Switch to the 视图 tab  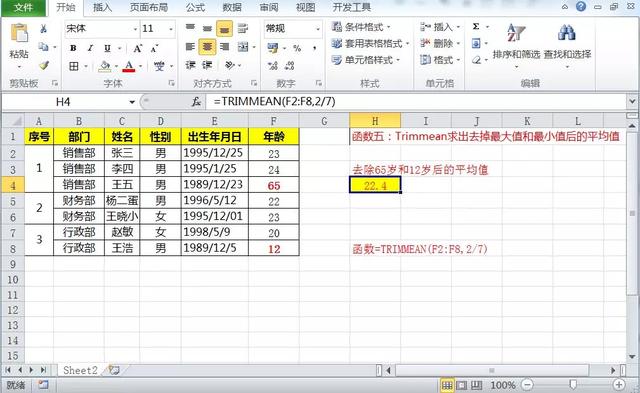pos(305,8)
